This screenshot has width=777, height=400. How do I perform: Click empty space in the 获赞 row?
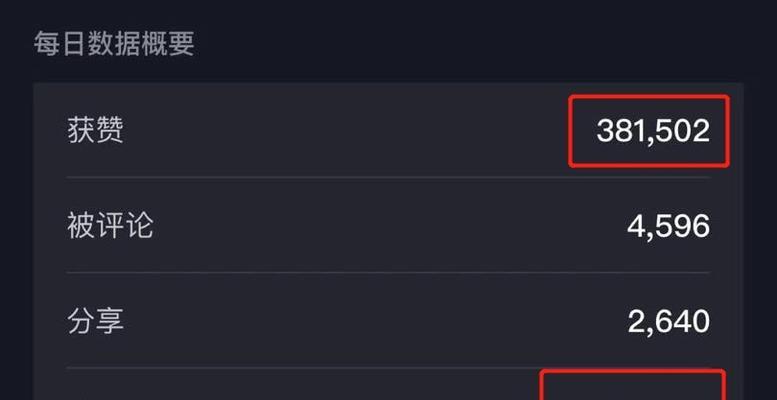[x=347, y=131]
